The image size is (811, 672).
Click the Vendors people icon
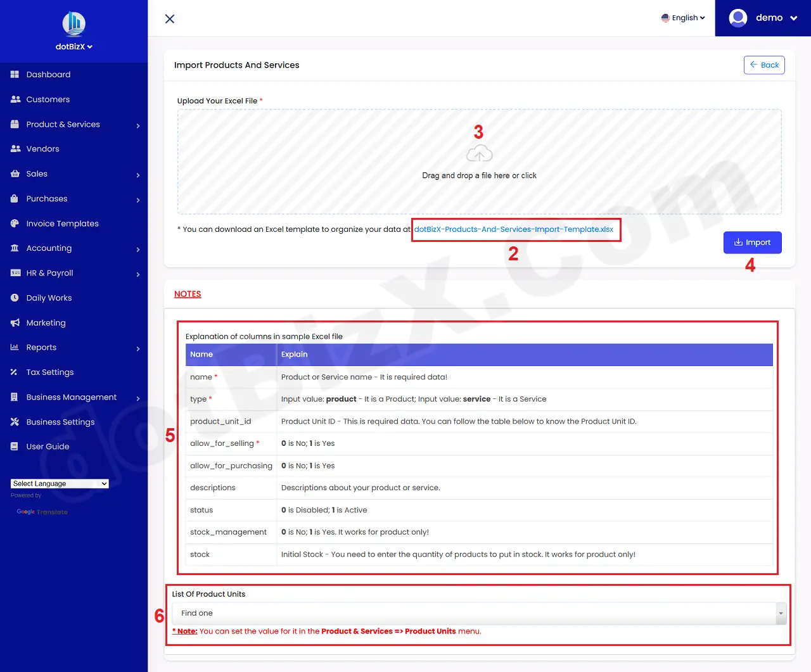(14, 148)
